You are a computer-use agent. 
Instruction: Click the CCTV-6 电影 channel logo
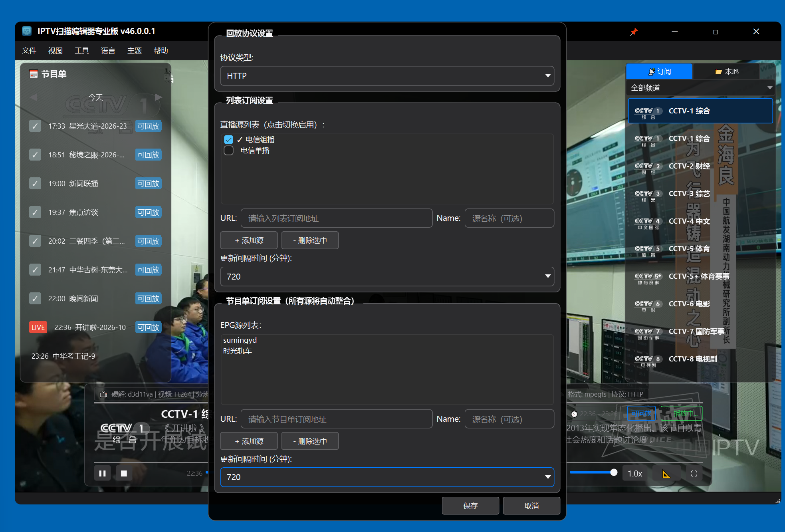(648, 306)
